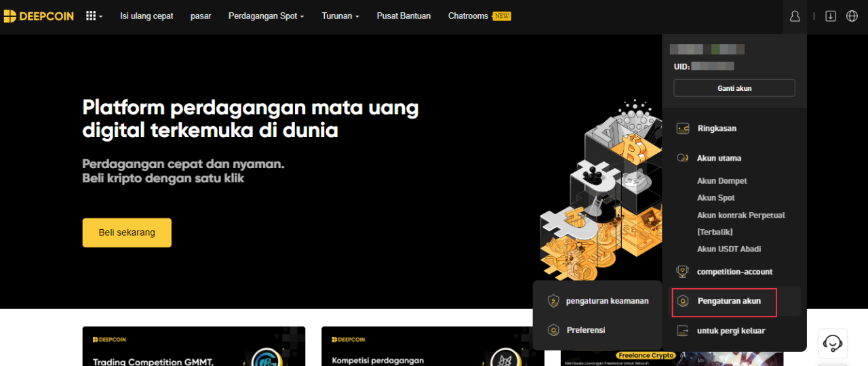Screen dimensions: 868x366
Task: Click the download app icon
Action: pos(831,16)
